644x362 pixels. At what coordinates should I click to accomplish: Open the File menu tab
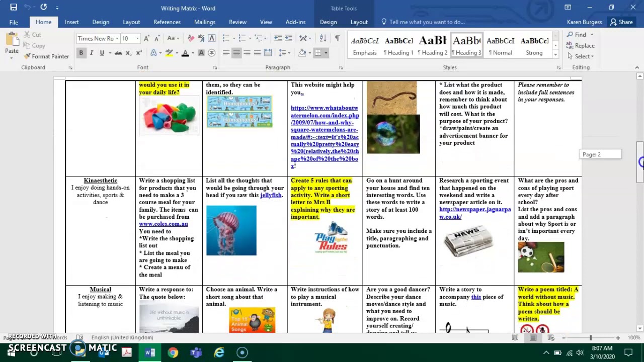tap(14, 22)
